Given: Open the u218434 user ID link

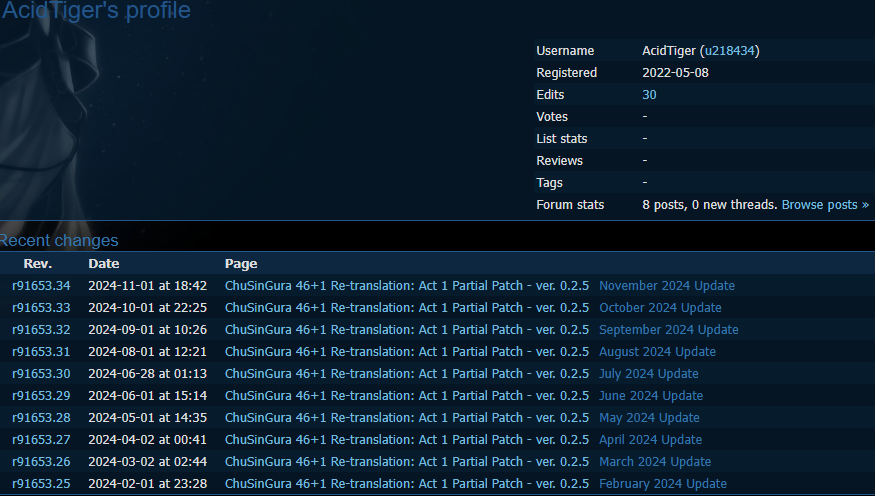Looking at the screenshot, I should (x=729, y=51).
